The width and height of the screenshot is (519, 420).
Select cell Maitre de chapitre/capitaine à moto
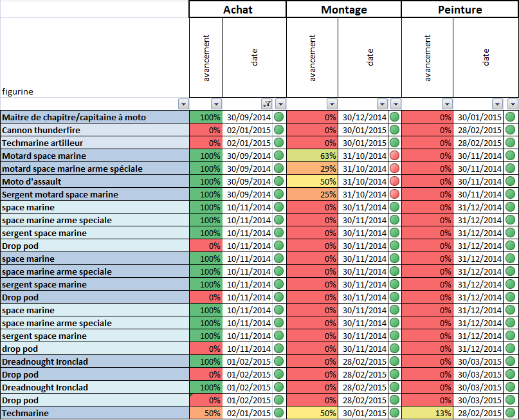click(x=95, y=117)
